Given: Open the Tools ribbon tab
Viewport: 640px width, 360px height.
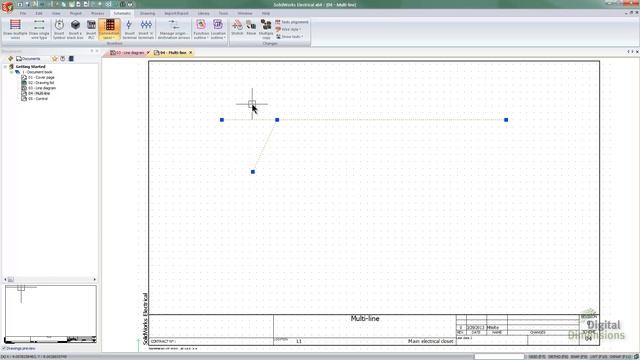Looking at the screenshot, I should 223,13.
